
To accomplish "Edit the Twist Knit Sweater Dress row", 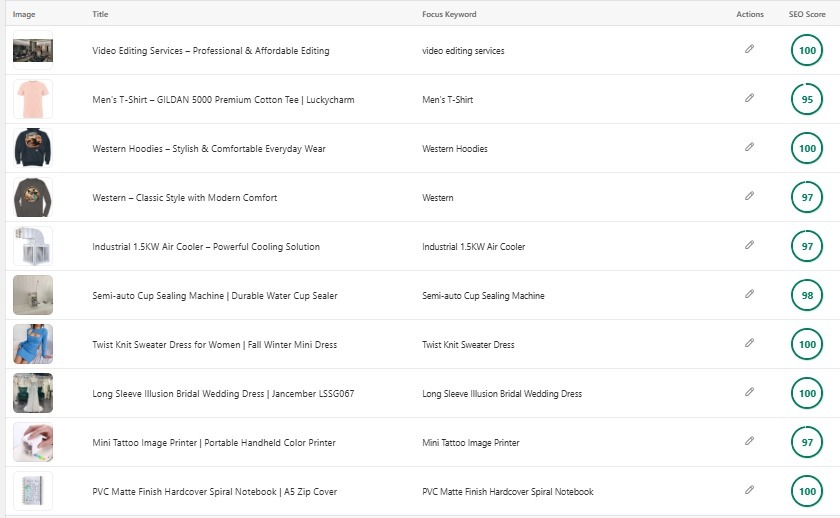I will (749, 343).
